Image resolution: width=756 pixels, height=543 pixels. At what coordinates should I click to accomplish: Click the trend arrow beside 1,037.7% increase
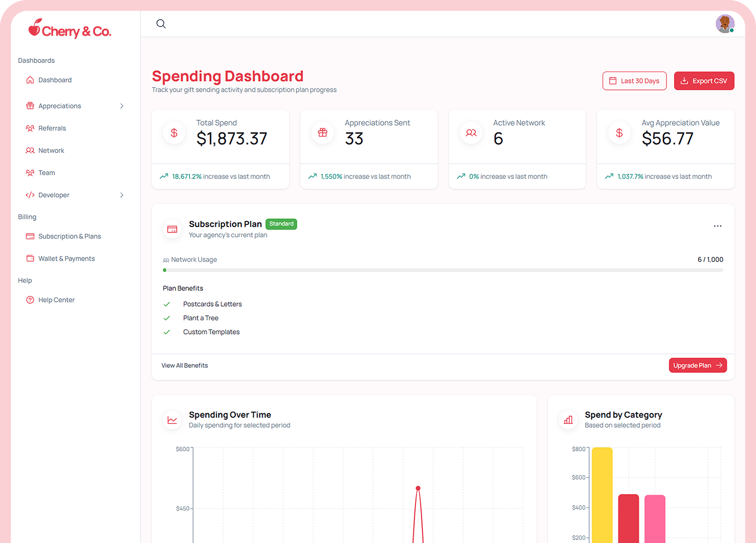(x=609, y=177)
